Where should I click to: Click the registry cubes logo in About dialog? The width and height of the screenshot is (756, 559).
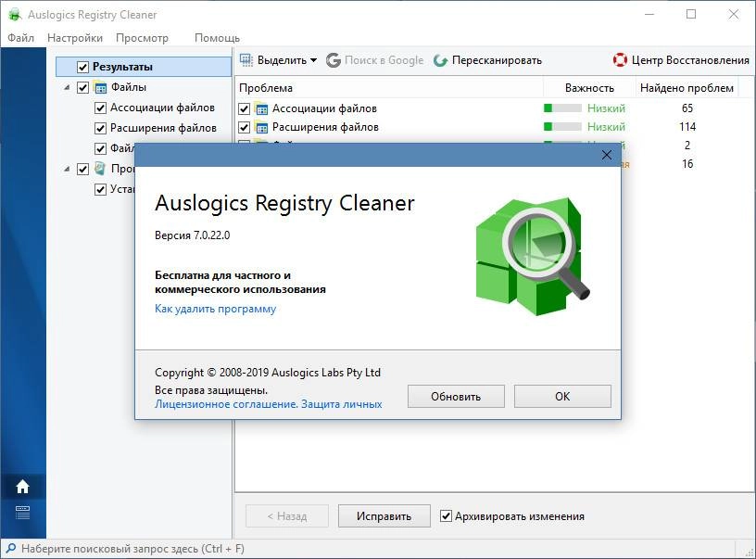(533, 257)
